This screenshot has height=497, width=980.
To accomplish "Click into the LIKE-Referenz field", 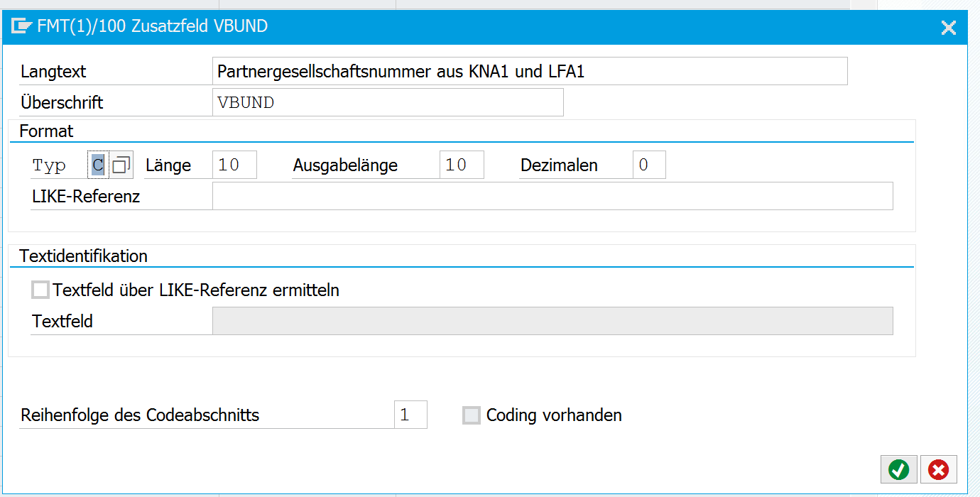I will (x=552, y=197).
